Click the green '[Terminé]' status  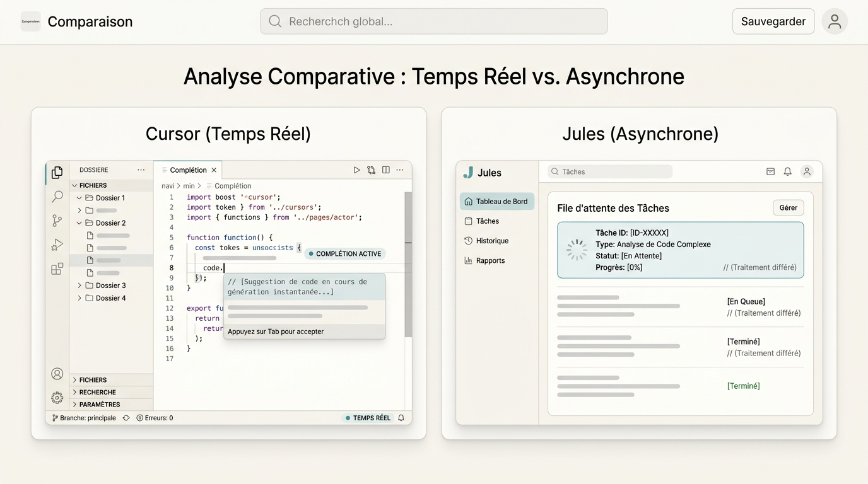pyautogui.click(x=744, y=386)
